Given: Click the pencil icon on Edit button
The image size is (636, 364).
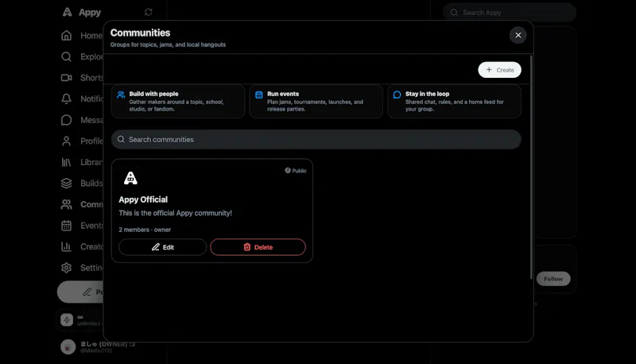Looking at the screenshot, I should 155,247.
